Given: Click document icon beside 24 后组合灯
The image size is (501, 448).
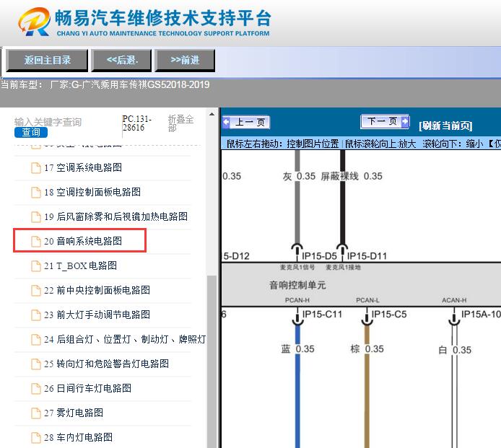Looking at the screenshot, I should point(36,340).
